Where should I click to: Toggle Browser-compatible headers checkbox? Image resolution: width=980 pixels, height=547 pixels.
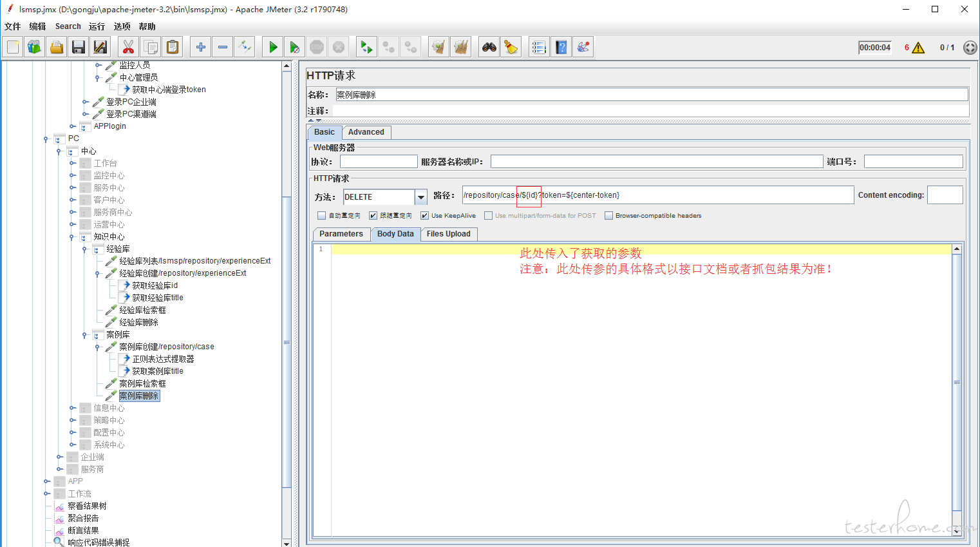pyautogui.click(x=608, y=216)
